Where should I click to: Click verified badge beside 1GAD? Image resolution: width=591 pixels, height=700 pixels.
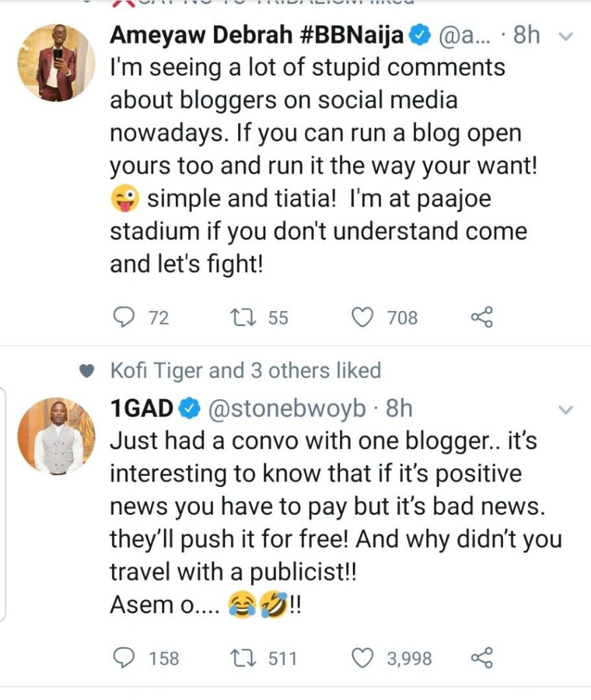pos(189,409)
